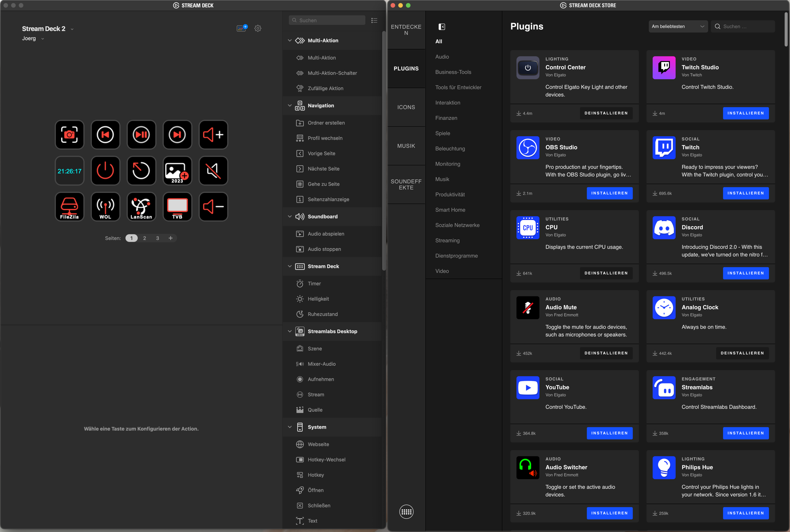Screen dimensions: 790x532
Task: Switch to page 2 of keys
Action: tap(144, 238)
